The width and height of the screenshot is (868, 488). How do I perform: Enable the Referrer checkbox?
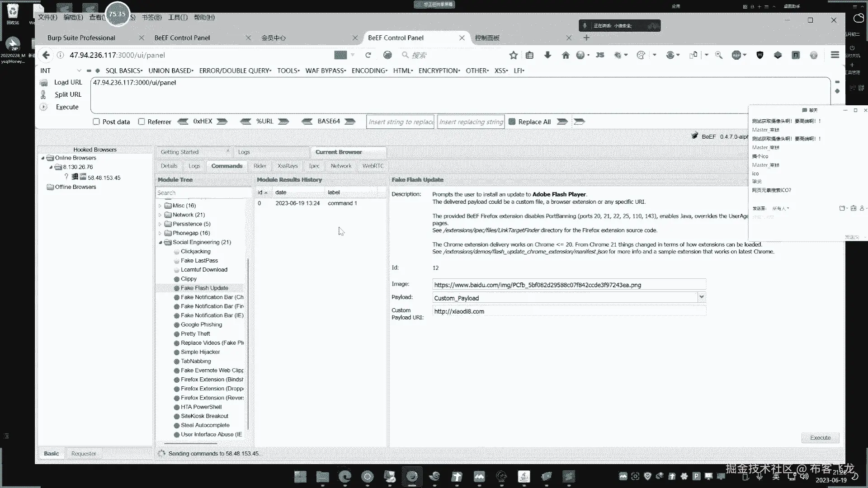point(142,122)
